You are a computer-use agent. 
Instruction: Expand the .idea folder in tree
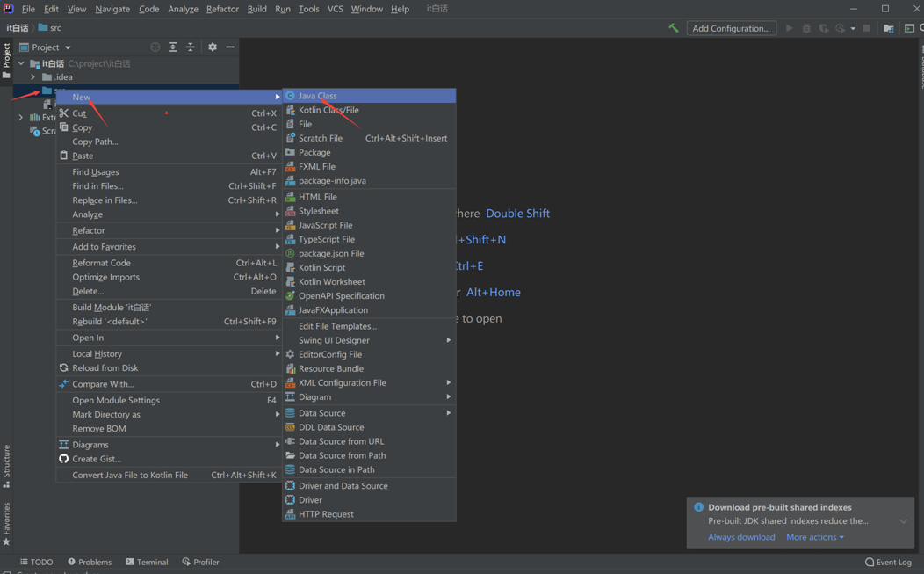[x=32, y=76]
